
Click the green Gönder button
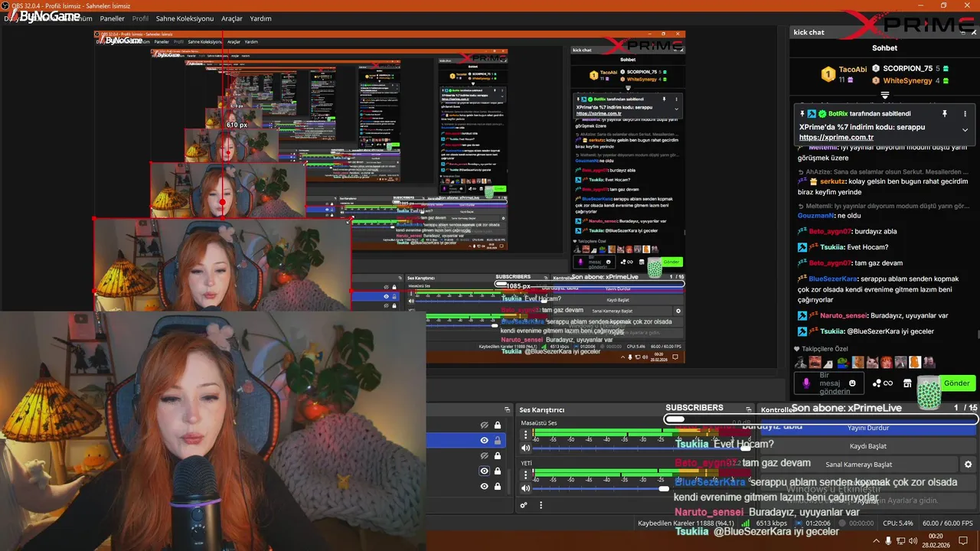[957, 383]
